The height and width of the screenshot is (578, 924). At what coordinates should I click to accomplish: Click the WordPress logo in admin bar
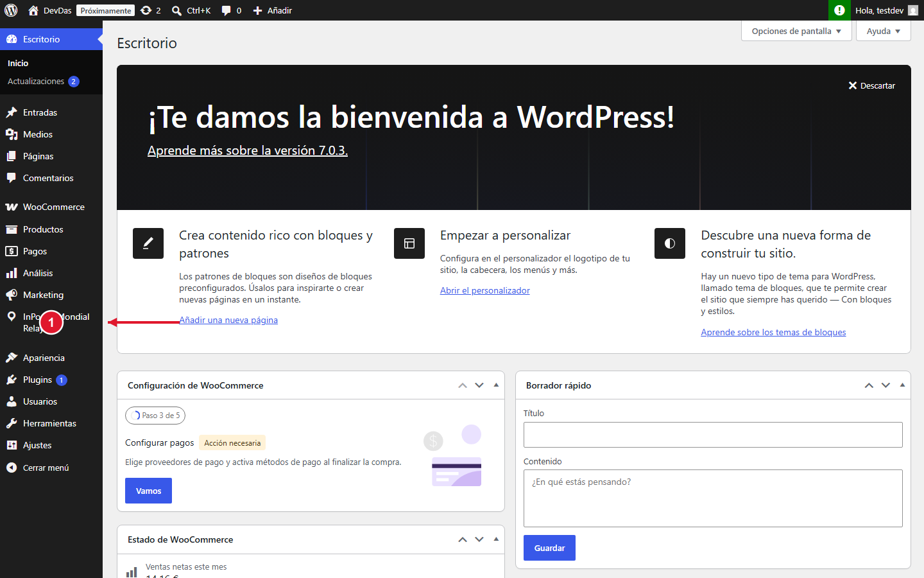tap(11, 10)
